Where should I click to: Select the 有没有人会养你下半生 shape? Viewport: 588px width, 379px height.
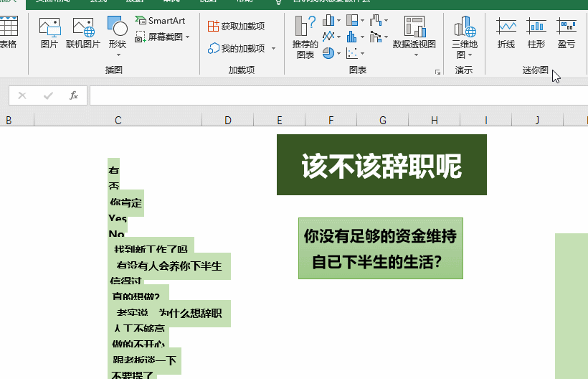pos(169,266)
